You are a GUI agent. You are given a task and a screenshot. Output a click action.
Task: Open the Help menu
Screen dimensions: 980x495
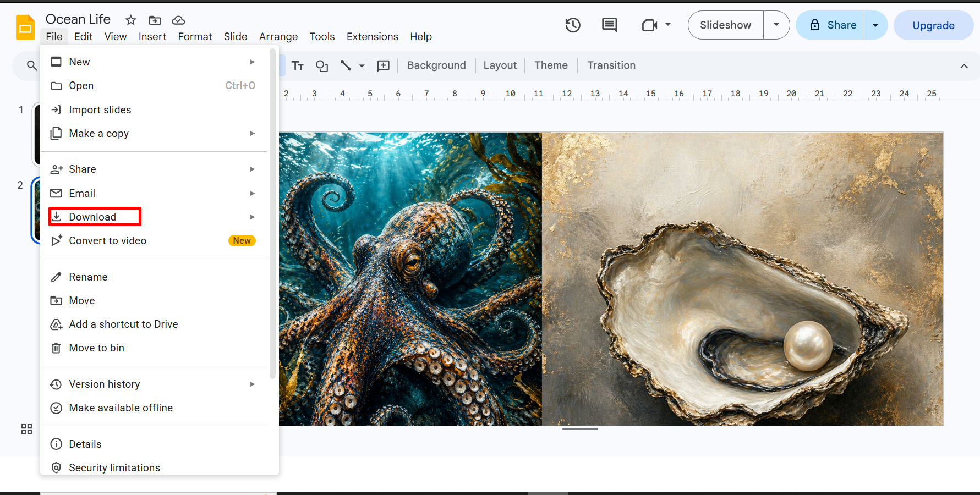click(x=421, y=36)
